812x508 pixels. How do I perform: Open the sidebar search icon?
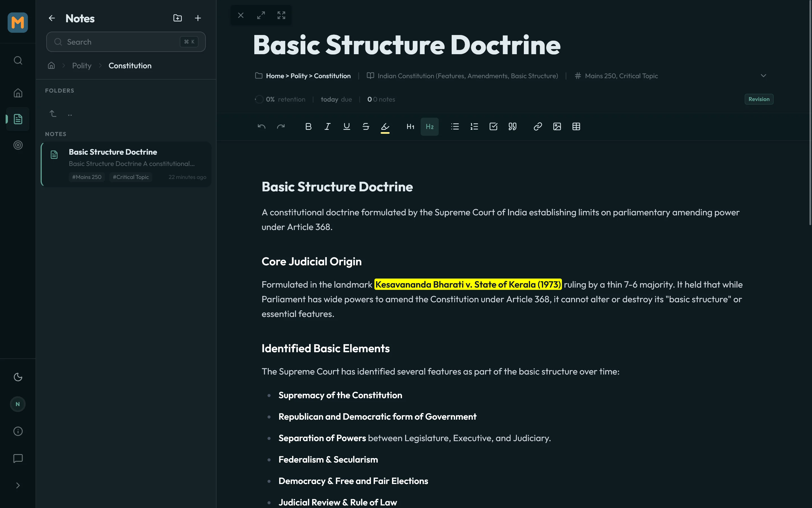pos(18,60)
